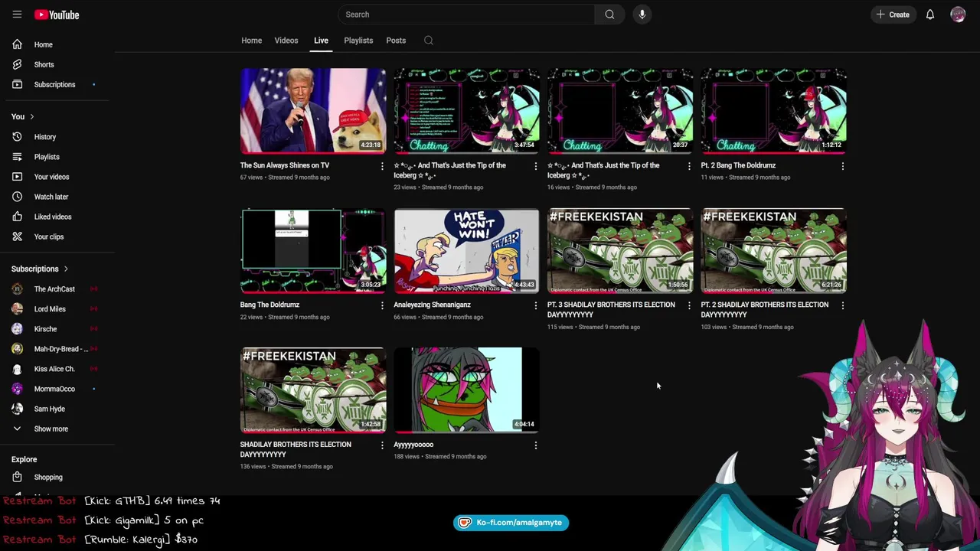
Task: Click Restream Bot Kick: GTHB message
Action: tap(112, 500)
